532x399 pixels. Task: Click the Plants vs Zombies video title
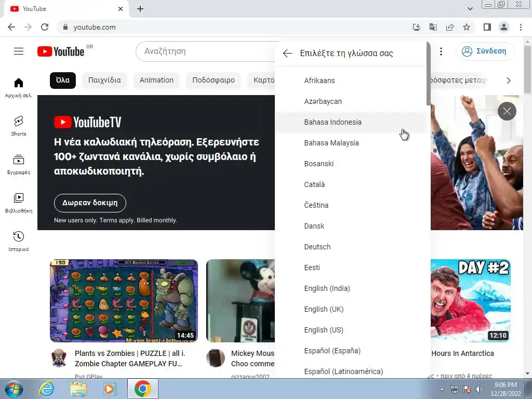click(130, 358)
